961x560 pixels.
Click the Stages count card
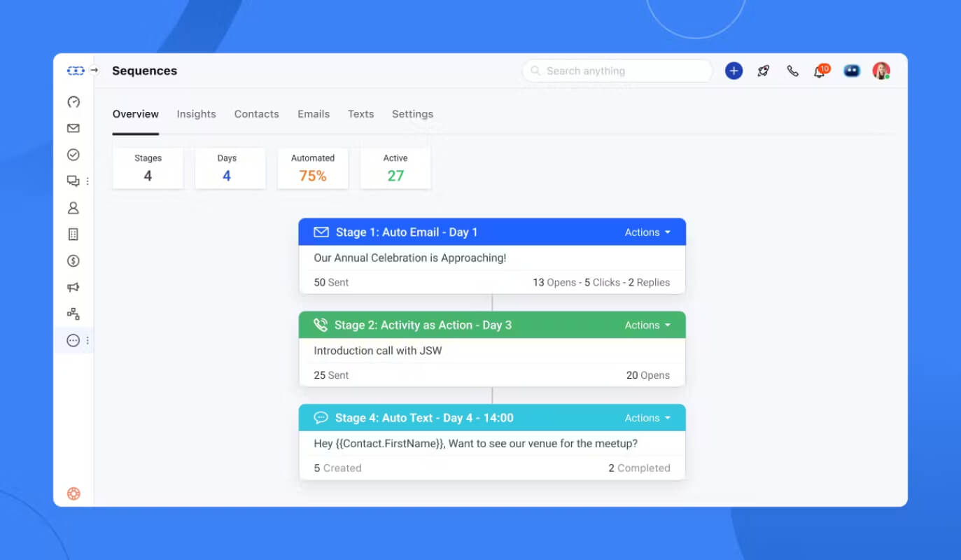[x=148, y=168]
